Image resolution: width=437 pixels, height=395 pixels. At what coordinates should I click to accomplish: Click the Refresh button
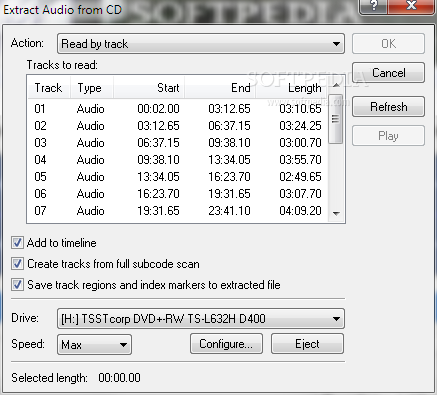pos(388,107)
